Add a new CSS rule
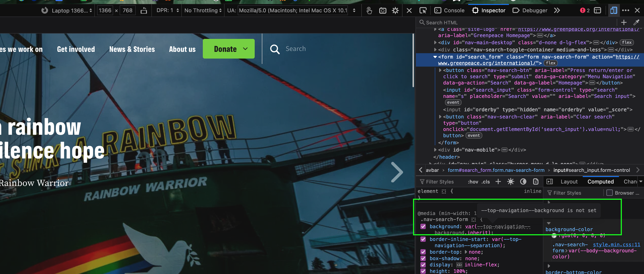Image resolution: width=644 pixels, height=274 pixels. [x=498, y=181]
